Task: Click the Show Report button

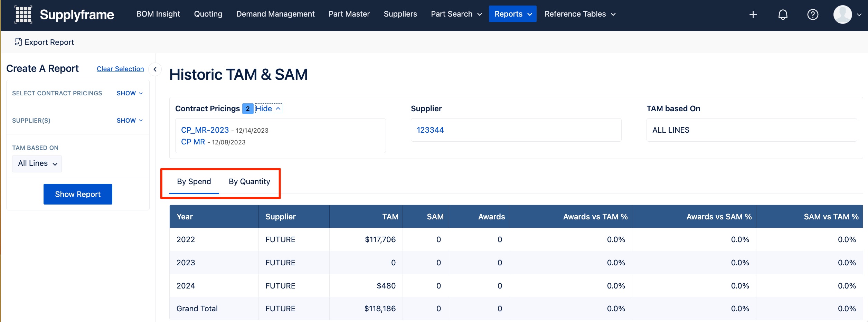Action: tap(78, 194)
